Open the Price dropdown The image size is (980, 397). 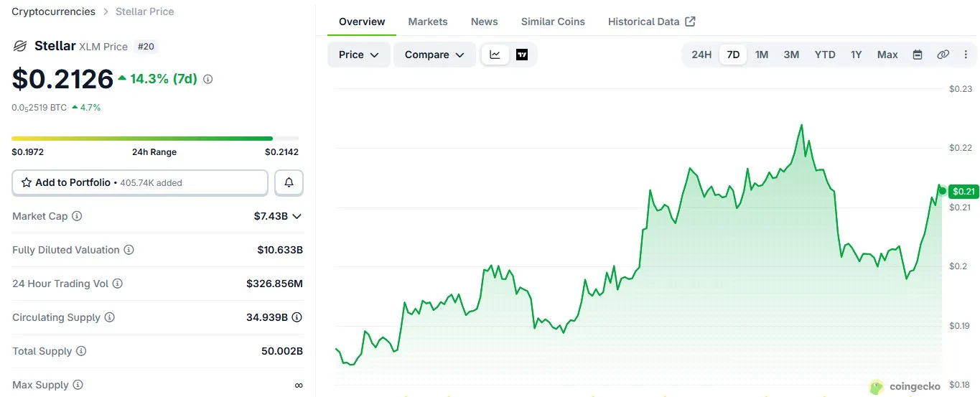pyautogui.click(x=359, y=55)
